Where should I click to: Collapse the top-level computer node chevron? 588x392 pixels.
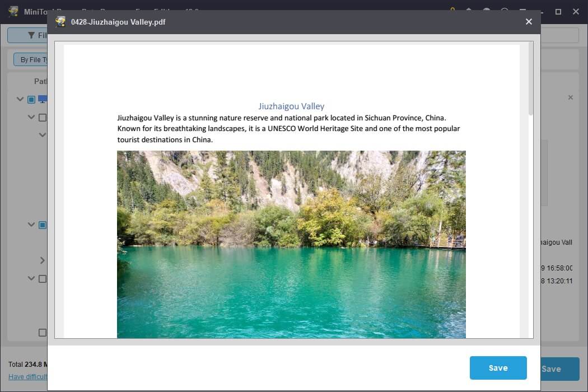click(20, 99)
